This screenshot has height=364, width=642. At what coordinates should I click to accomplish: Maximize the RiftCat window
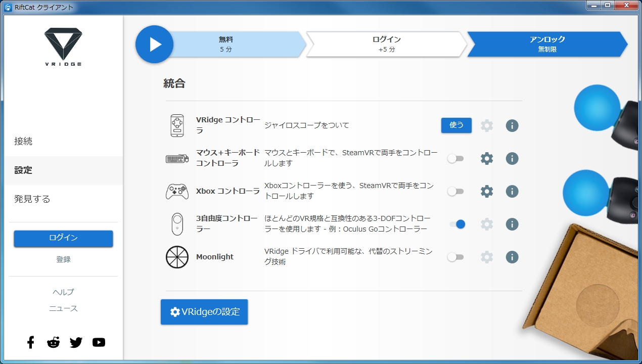607,5
